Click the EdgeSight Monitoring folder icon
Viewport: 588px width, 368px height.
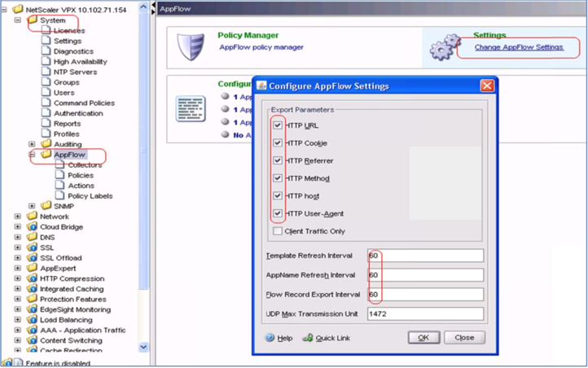point(32,309)
